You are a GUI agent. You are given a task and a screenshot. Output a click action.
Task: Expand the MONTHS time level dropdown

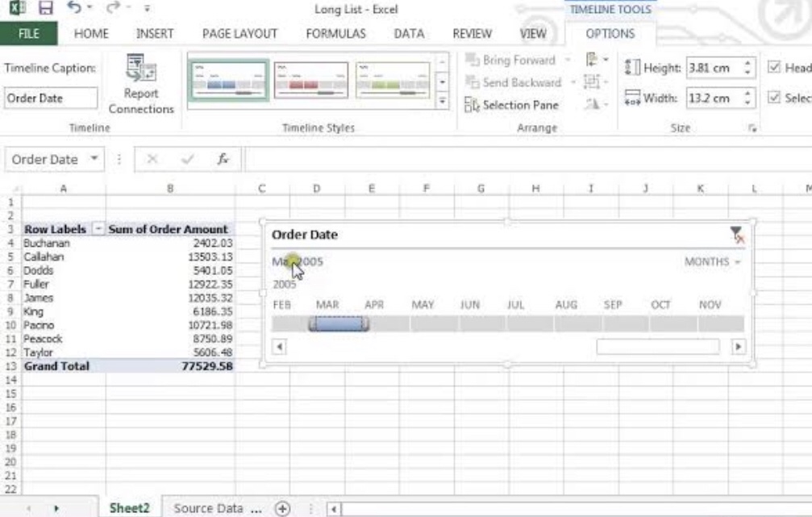(x=712, y=262)
